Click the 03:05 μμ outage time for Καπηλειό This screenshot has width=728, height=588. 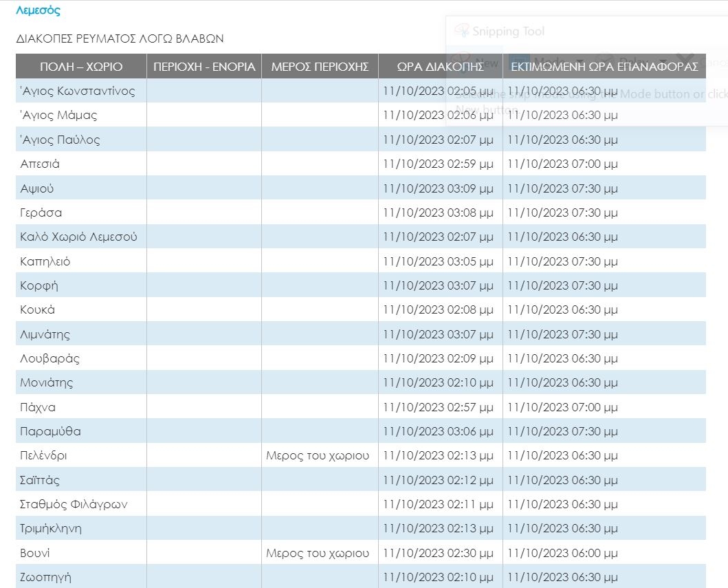point(438,261)
